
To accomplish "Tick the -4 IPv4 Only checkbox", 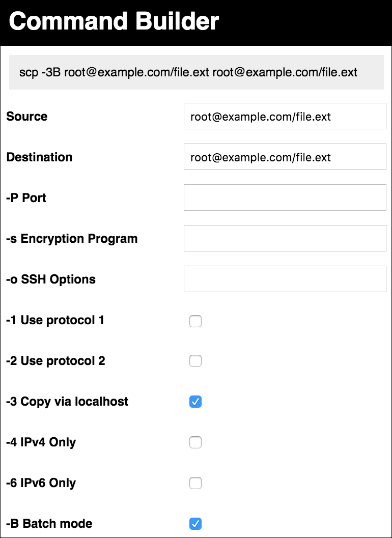I will point(195,442).
